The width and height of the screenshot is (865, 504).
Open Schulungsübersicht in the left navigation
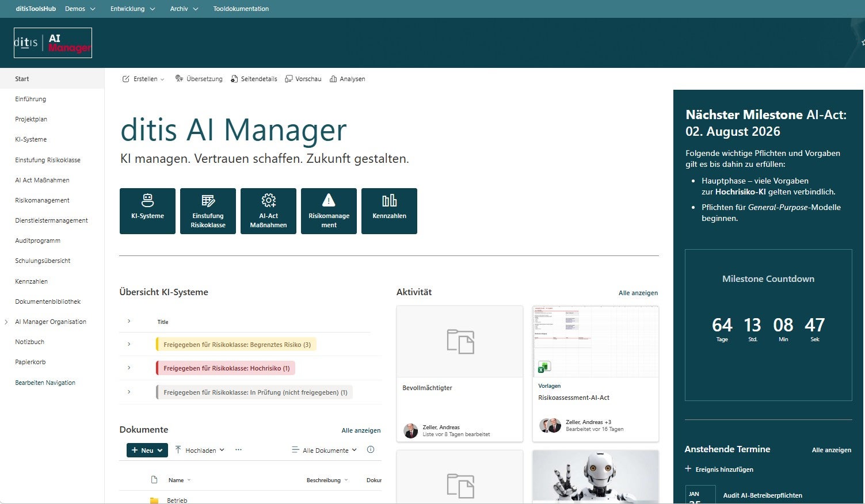[43, 261]
